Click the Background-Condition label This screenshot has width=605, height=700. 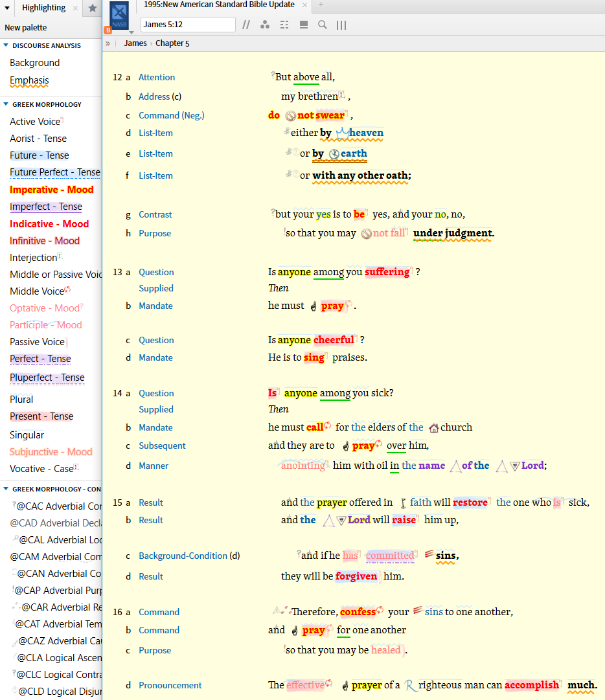click(183, 556)
